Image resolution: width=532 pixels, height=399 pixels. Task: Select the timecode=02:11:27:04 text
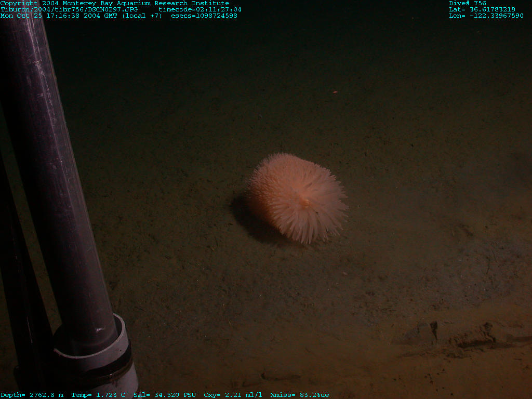point(199,9)
